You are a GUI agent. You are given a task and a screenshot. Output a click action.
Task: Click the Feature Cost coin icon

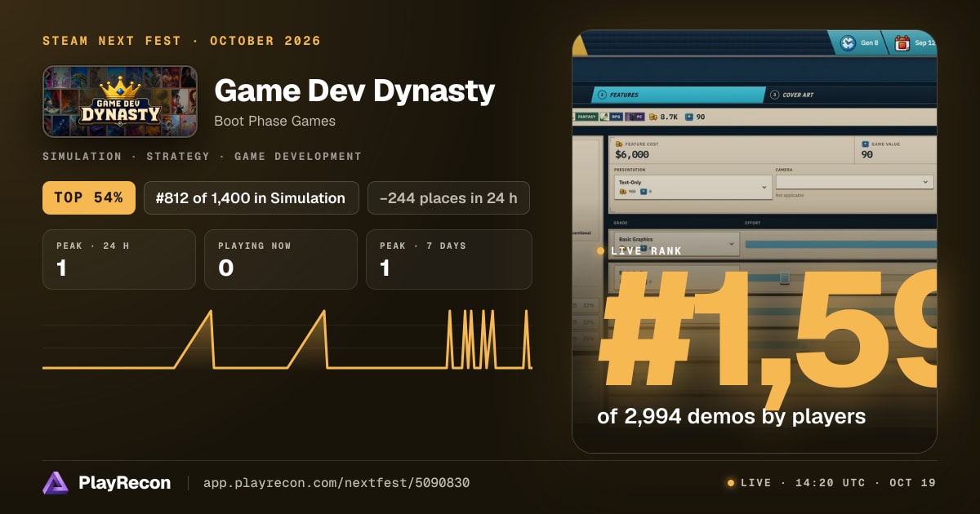point(618,144)
